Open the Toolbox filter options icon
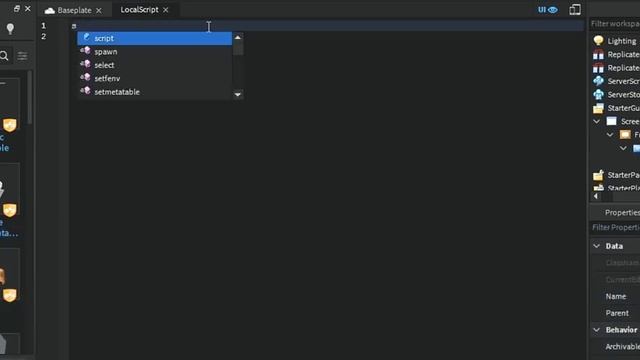This screenshot has height=360, width=640. coord(22,56)
